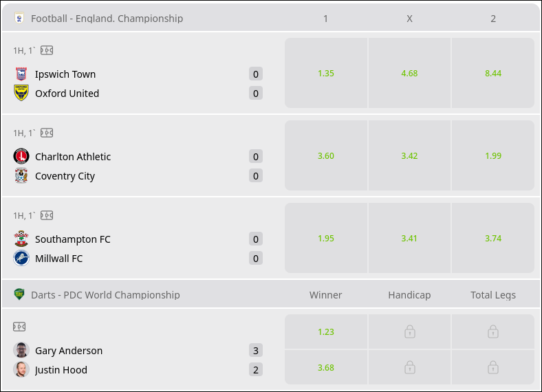This screenshot has width=542, height=392.
Task: Click the Ipswich Town club crest
Action: coord(21,74)
